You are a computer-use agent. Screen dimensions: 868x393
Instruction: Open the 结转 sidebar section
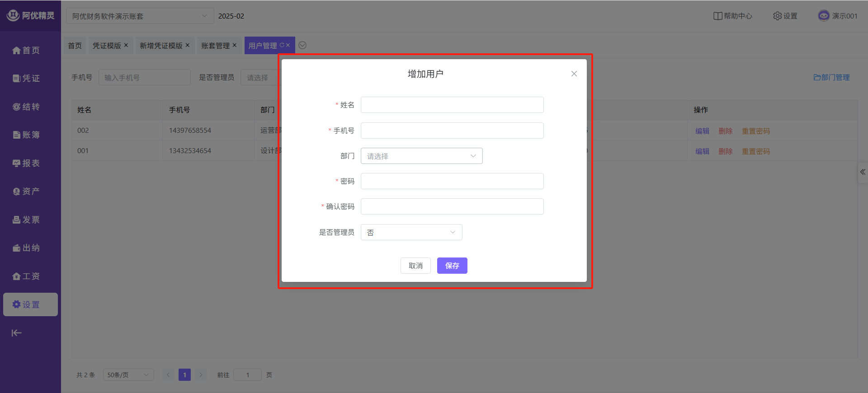[17, 107]
